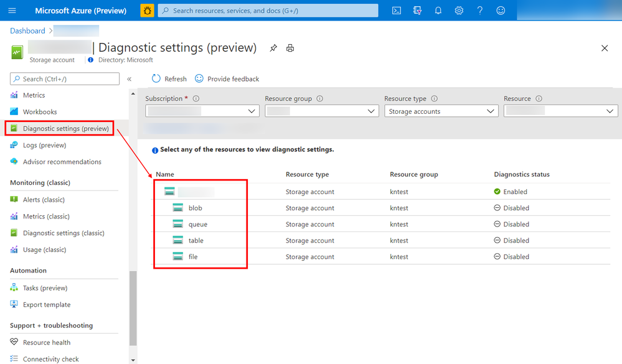Screen dimensions: 622x364
Task: Click the top-level storage account icon in list
Action: [169, 192]
